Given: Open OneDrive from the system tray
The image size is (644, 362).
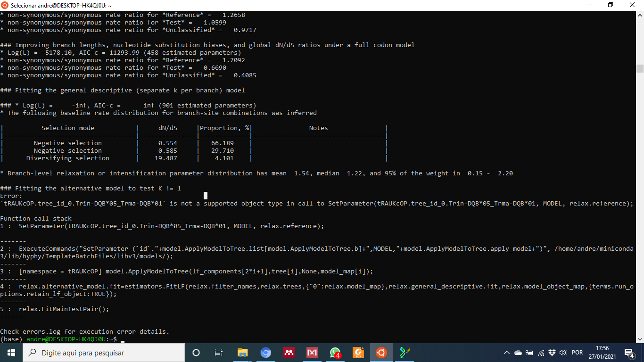Looking at the screenshot, I should pos(518,353).
